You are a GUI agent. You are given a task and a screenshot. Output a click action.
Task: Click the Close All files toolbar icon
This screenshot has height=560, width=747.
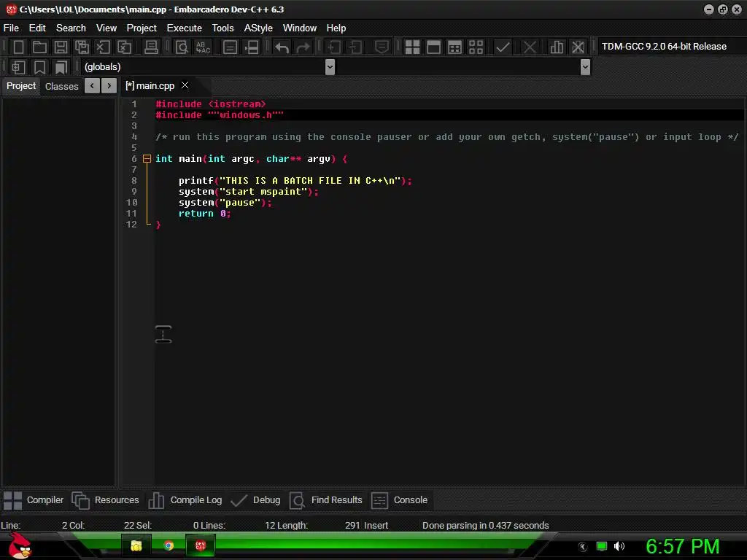pos(124,47)
